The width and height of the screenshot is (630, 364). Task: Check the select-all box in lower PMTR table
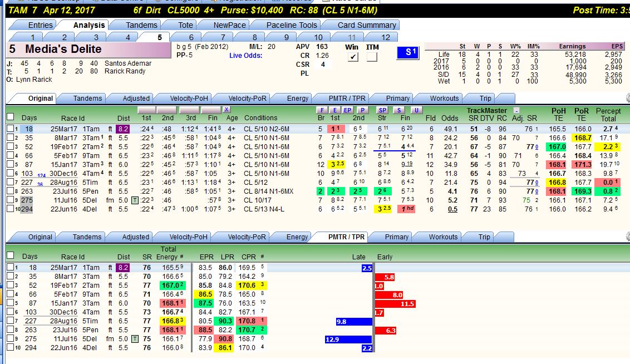tap(11, 255)
